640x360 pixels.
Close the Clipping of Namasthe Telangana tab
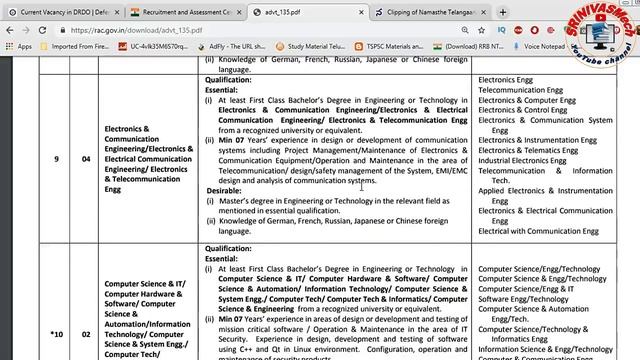[484, 13]
